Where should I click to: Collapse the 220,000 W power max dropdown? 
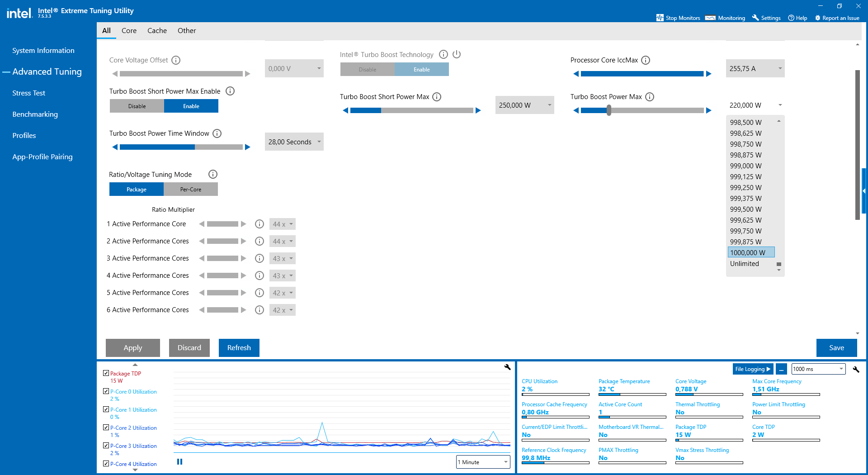tap(755, 105)
